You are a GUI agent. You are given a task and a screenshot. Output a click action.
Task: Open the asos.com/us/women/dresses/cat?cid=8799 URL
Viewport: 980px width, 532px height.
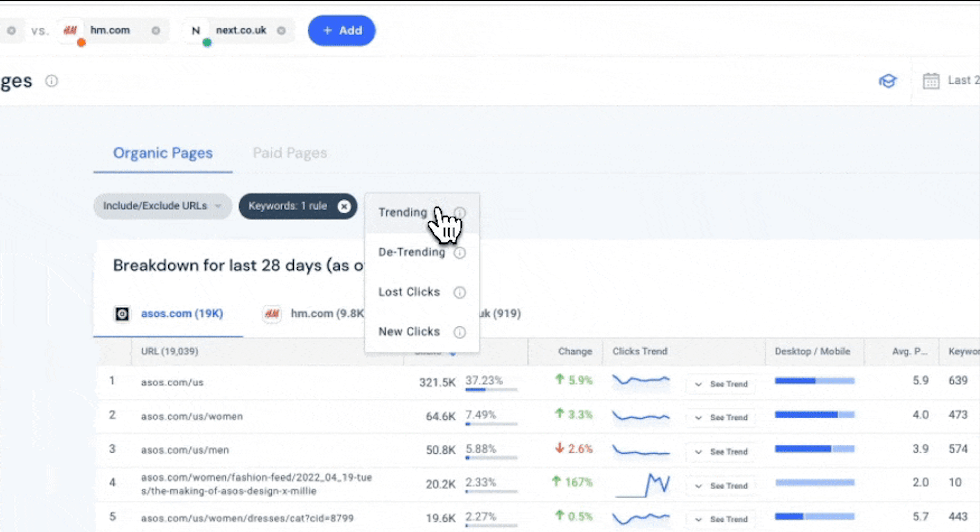pyautogui.click(x=247, y=518)
